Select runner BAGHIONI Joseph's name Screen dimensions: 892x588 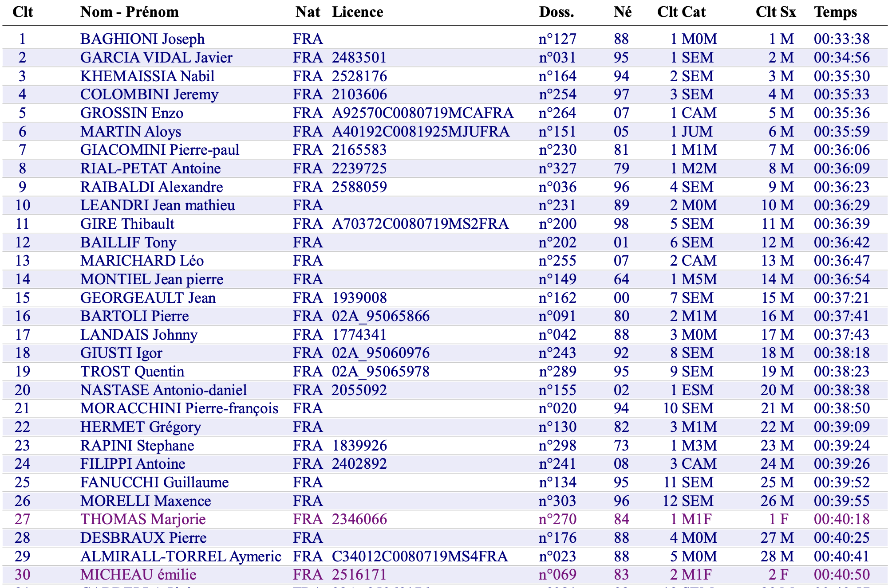[142, 39]
